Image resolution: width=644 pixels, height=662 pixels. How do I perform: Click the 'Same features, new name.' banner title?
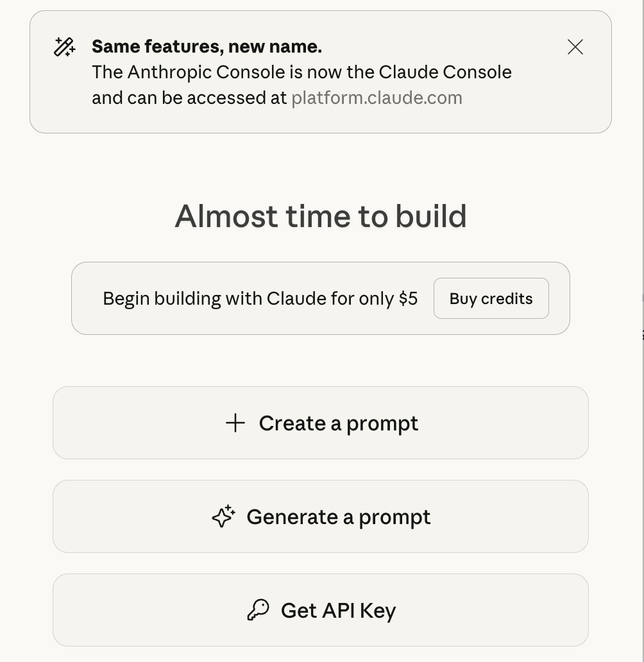(207, 47)
